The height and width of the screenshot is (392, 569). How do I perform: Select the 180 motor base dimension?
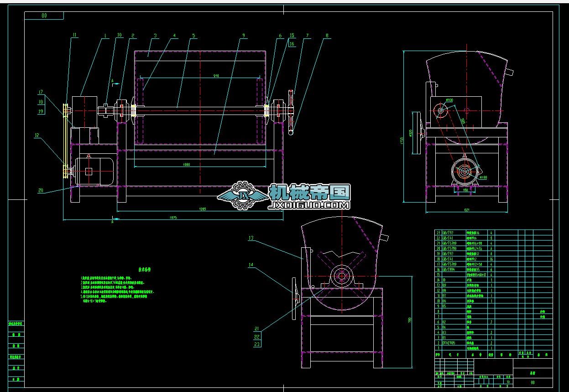[x=465, y=190]
